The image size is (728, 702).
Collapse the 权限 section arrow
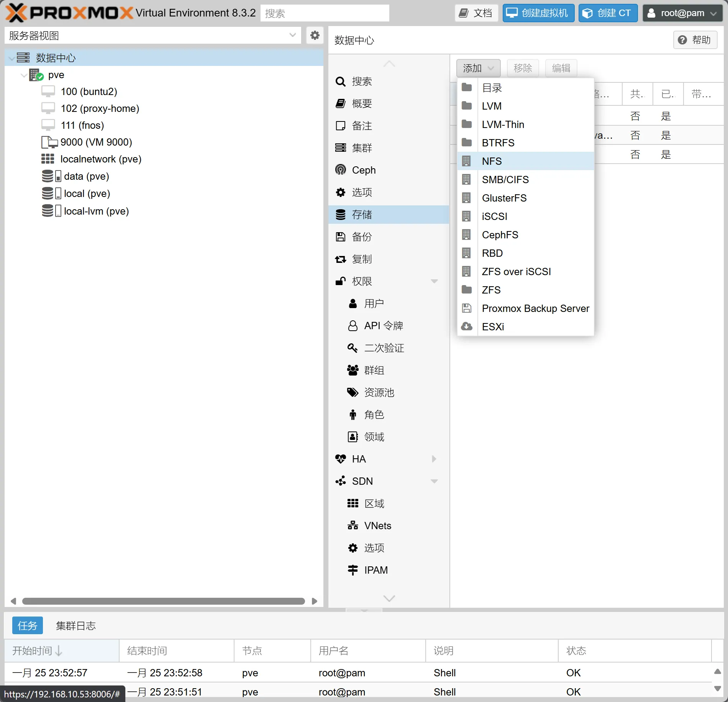tap(434, 281)
